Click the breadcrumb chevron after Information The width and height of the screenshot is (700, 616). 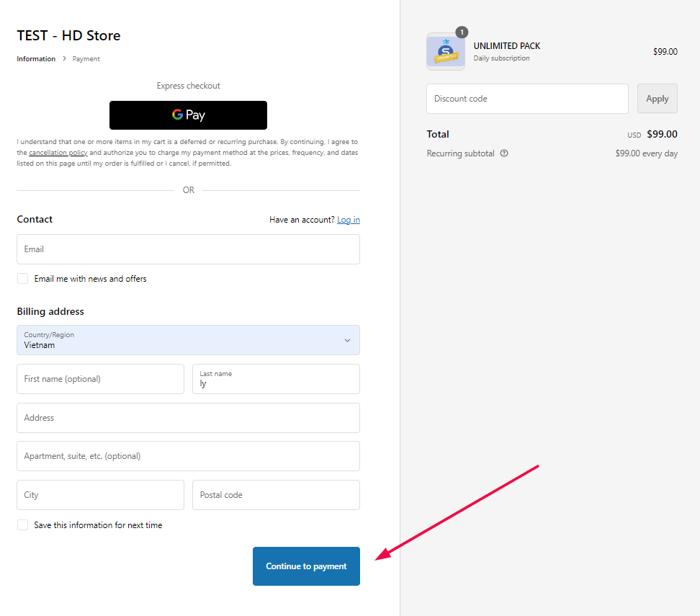64,59
